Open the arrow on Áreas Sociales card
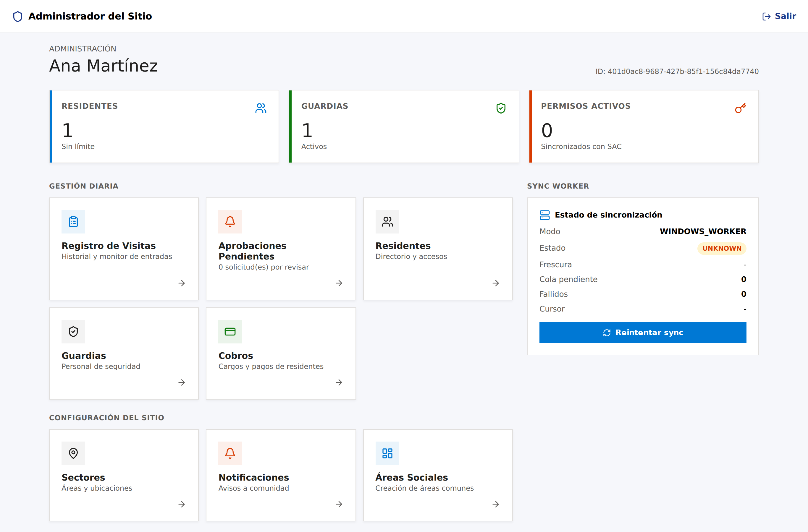Viewport: 808px width, 532px height. point(496,504)
